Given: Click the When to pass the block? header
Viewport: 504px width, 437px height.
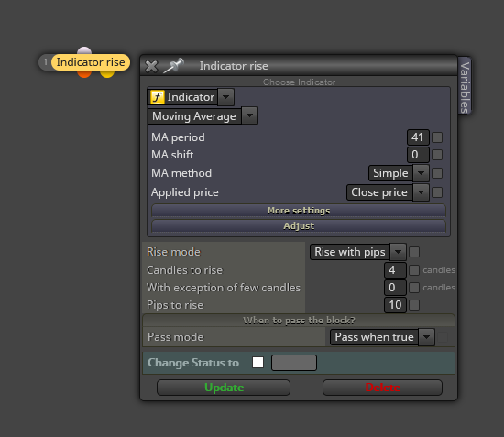Looking at the screenshot, I should 299,321.
